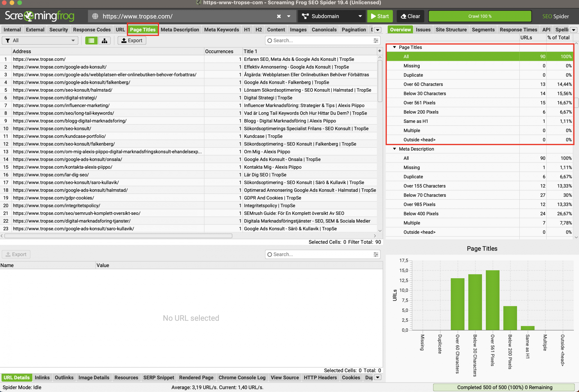Export the Page Titles table
579x392 pixels.
tap(132, 40)
